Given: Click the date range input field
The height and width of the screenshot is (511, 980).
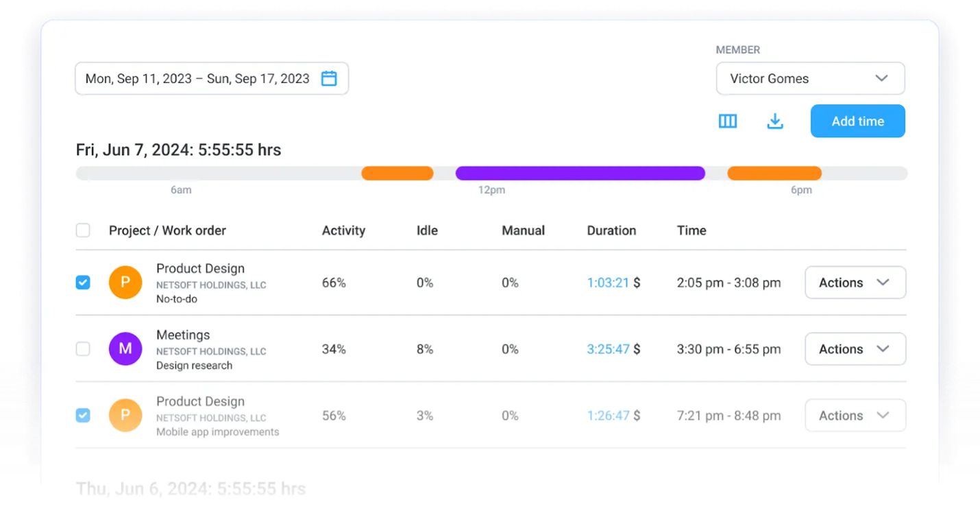Looking at the screenshot, I should [197, 79].
